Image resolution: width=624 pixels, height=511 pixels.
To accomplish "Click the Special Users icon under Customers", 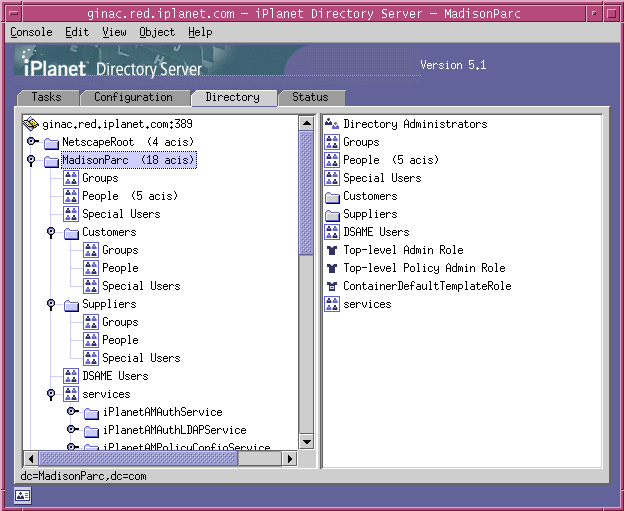I will click(91, 286).
